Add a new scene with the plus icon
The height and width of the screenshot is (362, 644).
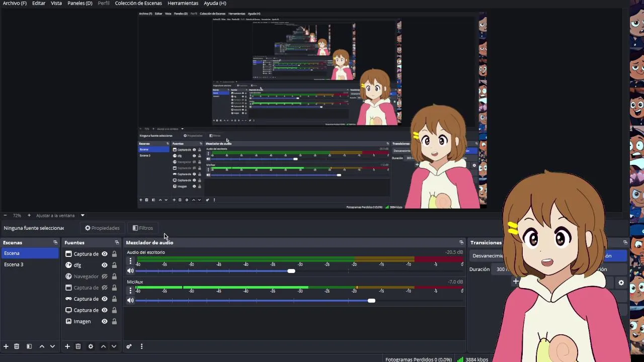point(6,346)
